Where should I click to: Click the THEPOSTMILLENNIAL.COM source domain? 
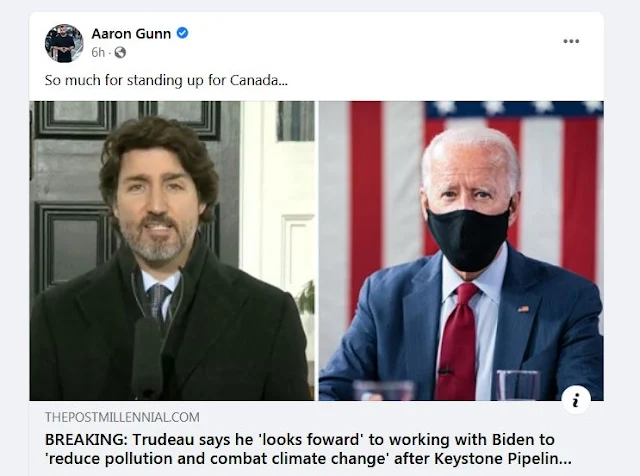[x=122, y=417]
